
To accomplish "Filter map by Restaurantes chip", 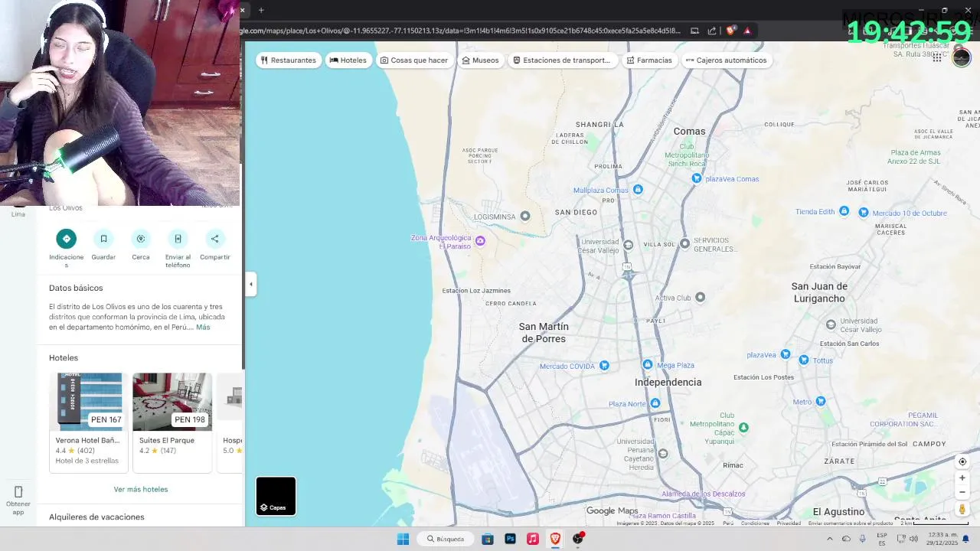I will [x=288, y=60].
